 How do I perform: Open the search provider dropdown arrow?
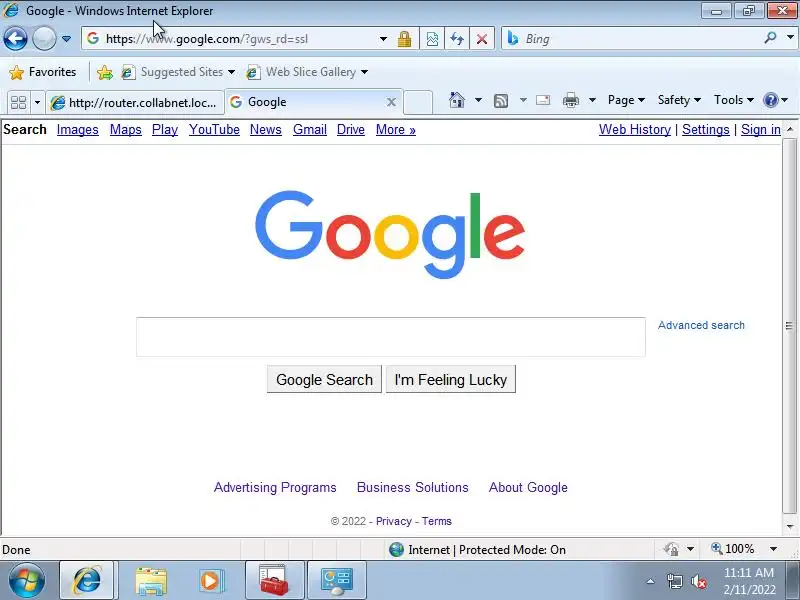790,38
